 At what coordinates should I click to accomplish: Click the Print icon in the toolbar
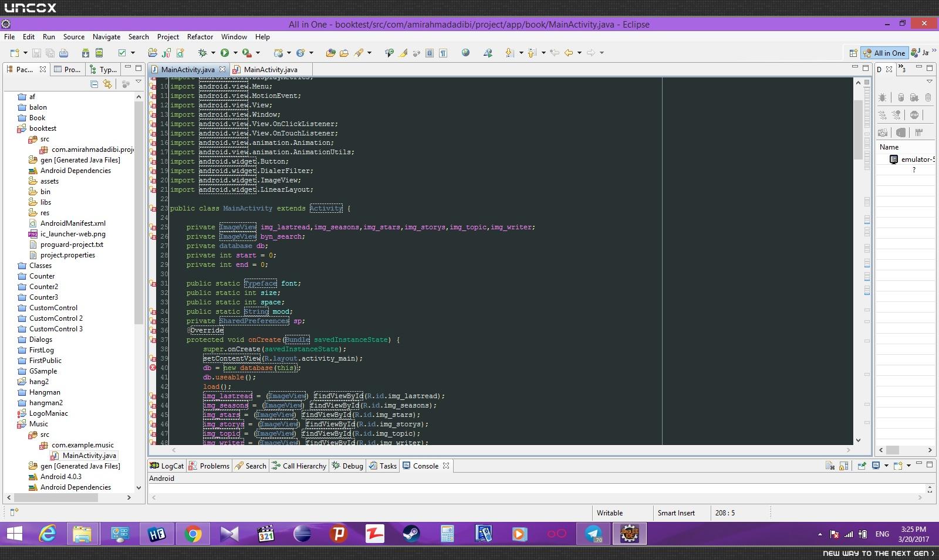63,53
